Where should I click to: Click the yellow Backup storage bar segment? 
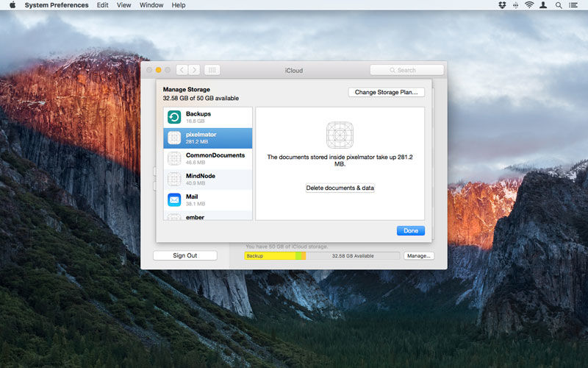click(x=270, y=255)
